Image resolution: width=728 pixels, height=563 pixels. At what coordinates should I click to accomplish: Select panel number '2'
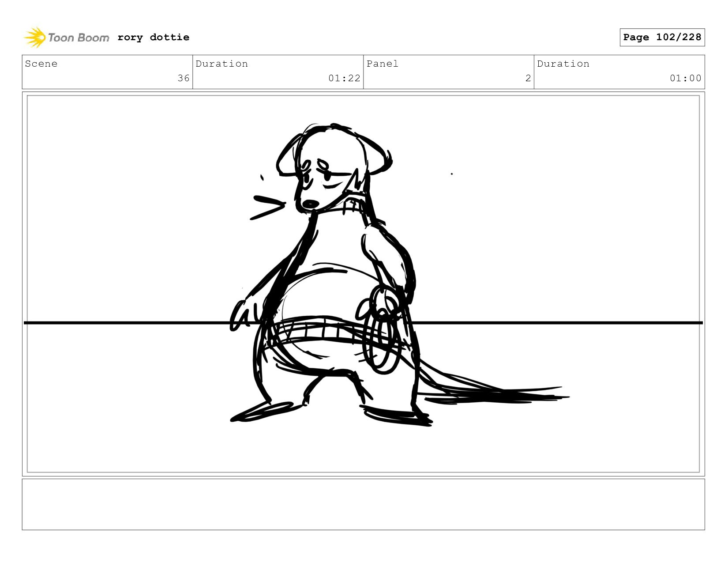528,78
